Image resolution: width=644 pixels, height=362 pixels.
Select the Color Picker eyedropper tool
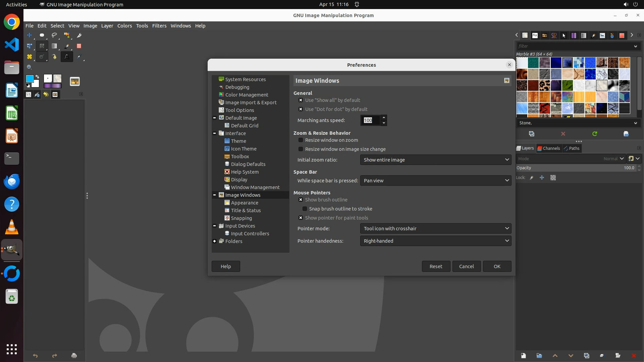click(x=79, y=57)
